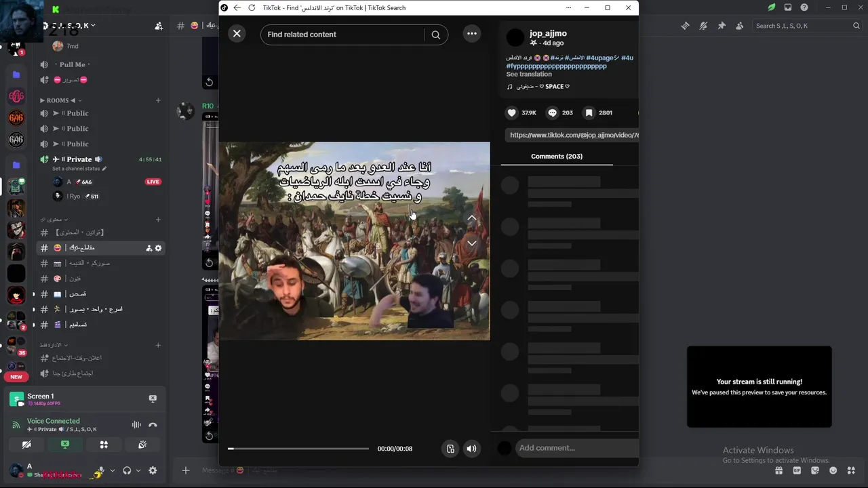Toggle TikTok auto-scroll button beside volume
Image resolution: width=868 pixels, height=488 pixels.
pyautogui.click(x=450, y=448)
